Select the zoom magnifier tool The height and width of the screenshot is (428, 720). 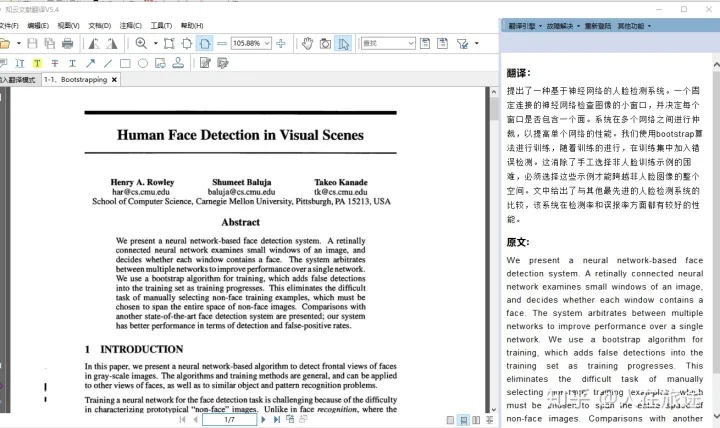point(141,44)
